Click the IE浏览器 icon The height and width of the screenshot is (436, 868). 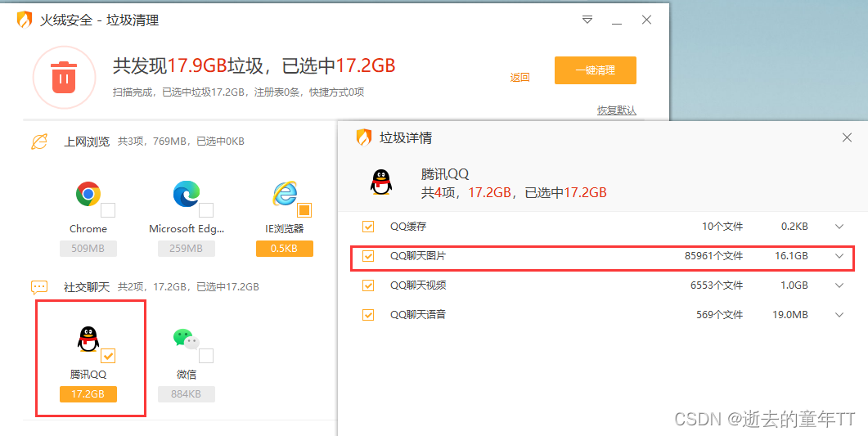pos(285,194)
